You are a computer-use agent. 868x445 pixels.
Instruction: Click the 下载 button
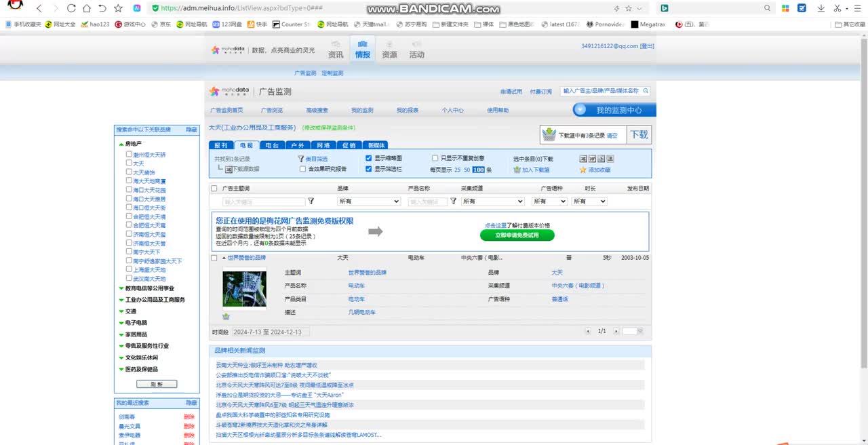[639, 134]
